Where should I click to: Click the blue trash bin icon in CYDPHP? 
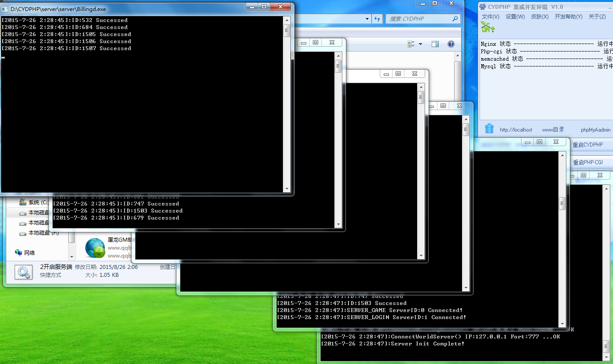click(489, 129)
